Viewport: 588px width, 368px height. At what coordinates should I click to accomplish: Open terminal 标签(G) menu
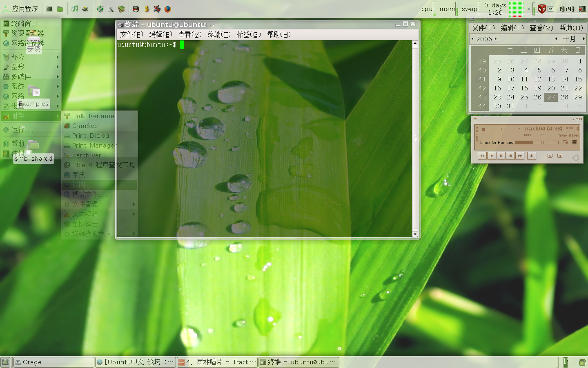(249, 34)
